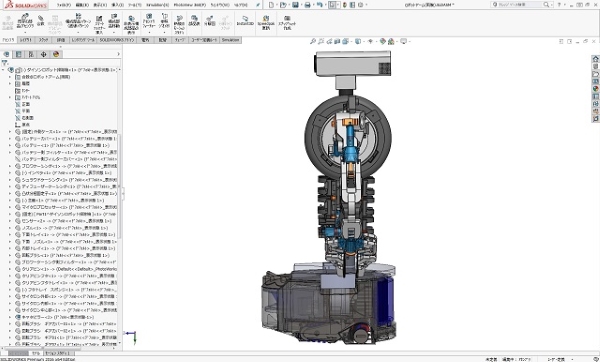Image resolution: width=600 pixels, height=362 pixels.
Task: Select the SOLIDWORKS アドイン tab
Action: click(x=116, y=40)
